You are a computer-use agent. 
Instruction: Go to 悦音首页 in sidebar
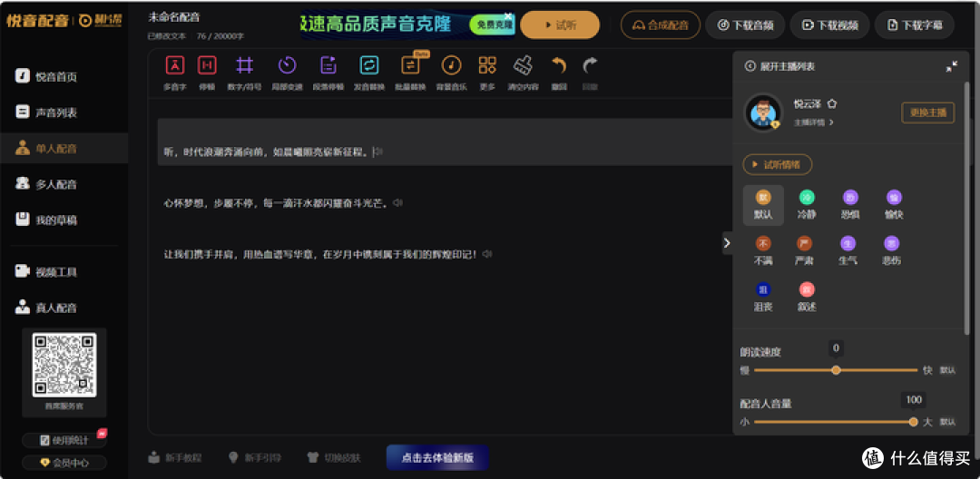64,77
